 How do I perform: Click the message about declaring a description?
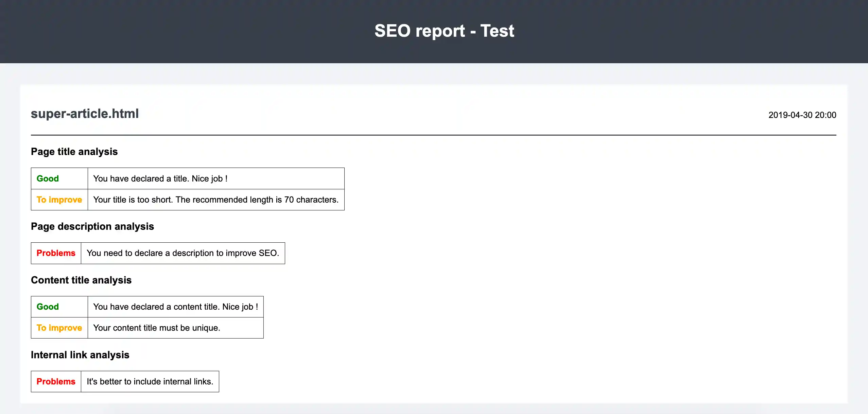[183, 253]
